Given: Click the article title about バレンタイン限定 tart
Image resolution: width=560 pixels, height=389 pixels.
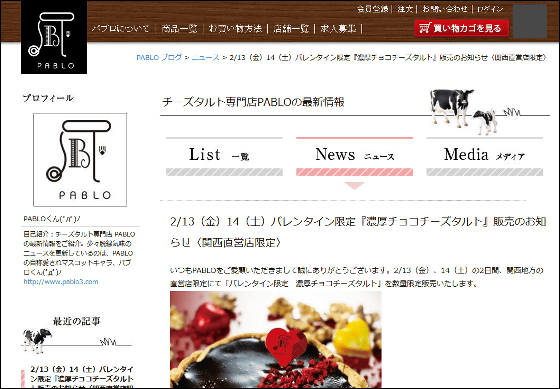Looking at the screenshot, I should (358, 232).
